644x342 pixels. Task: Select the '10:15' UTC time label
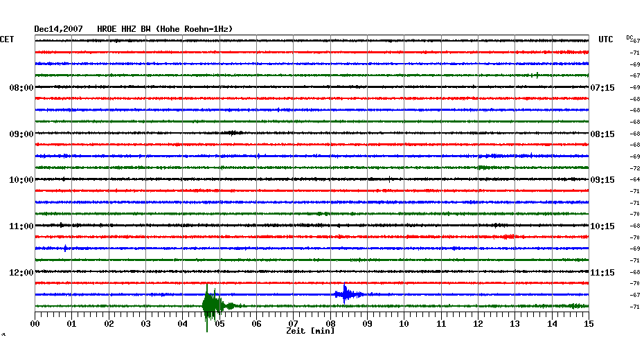tap(602, 226)
